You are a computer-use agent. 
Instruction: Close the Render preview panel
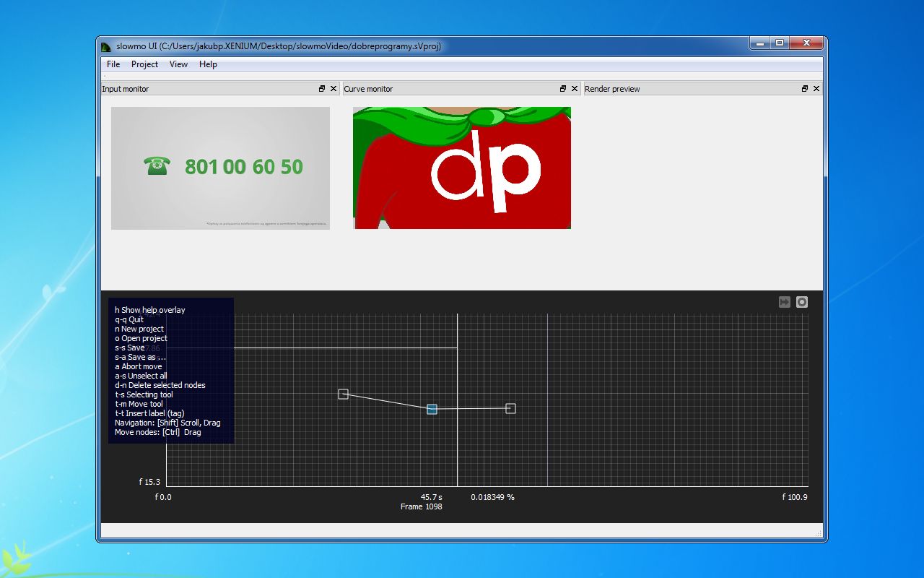click(816, 89)
